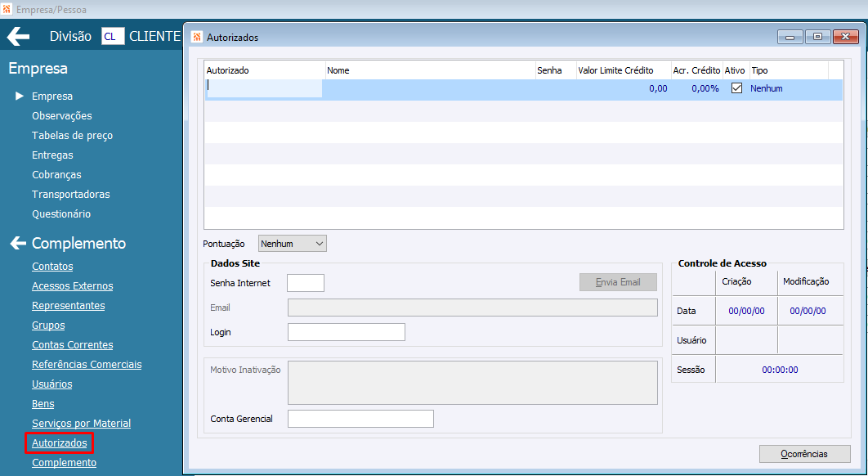Screen dimensions: 868x476
Task: Open the Usuários link
Action: 52,384
